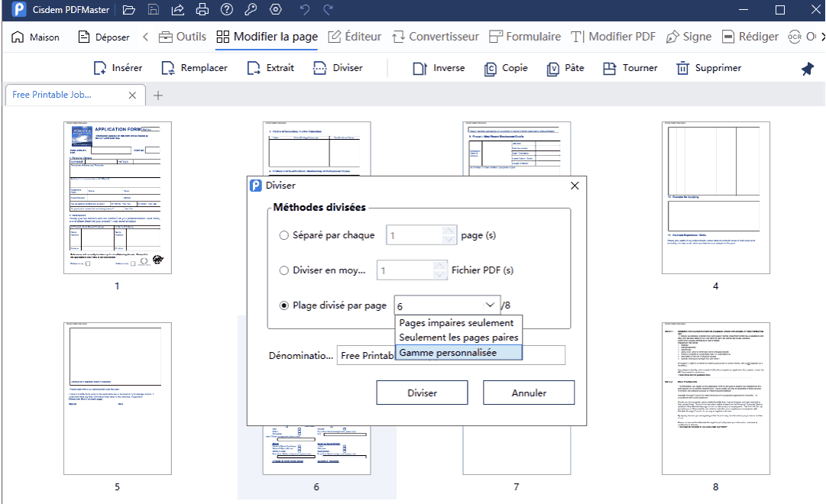Click the share export icon in title bar
The height and width of the screenshot is (504, 826).
(178, 9)
